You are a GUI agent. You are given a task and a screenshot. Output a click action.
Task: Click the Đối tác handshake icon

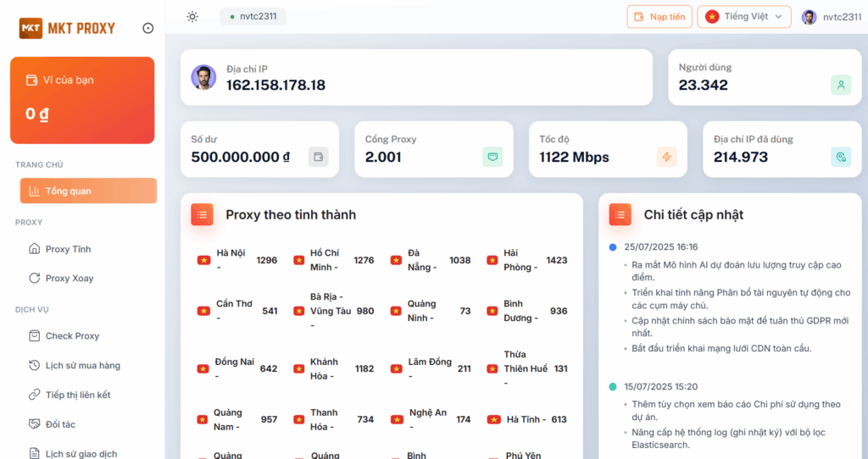[35, 424]
